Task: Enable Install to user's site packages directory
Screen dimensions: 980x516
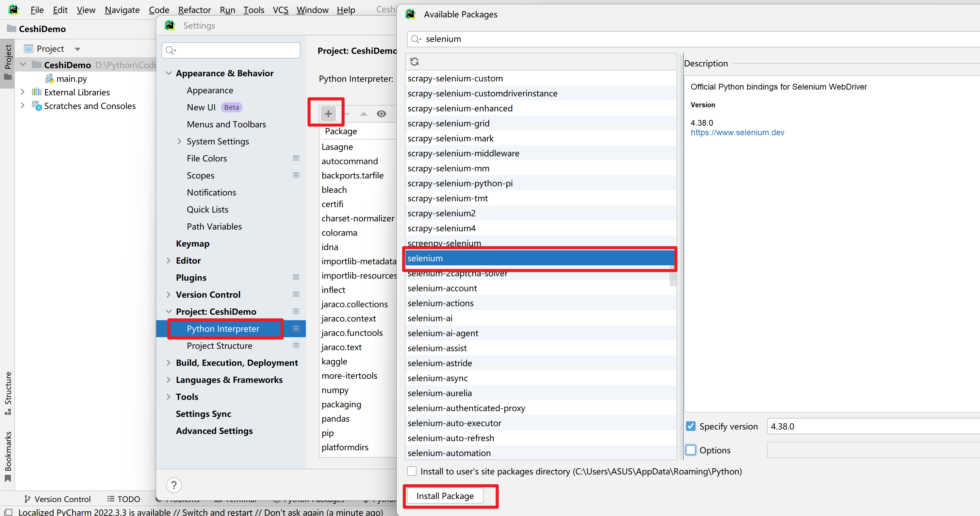Action: pos(412,471)
